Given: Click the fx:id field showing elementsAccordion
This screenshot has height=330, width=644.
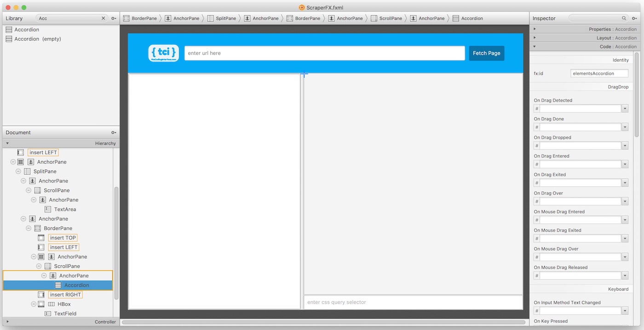Looking at the screenshot, I should [599, 73].
